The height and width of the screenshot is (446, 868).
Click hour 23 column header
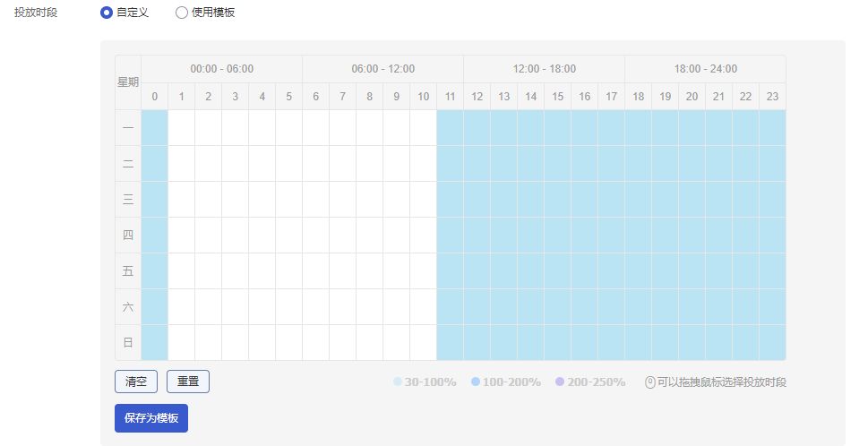[x=772, y=97]
